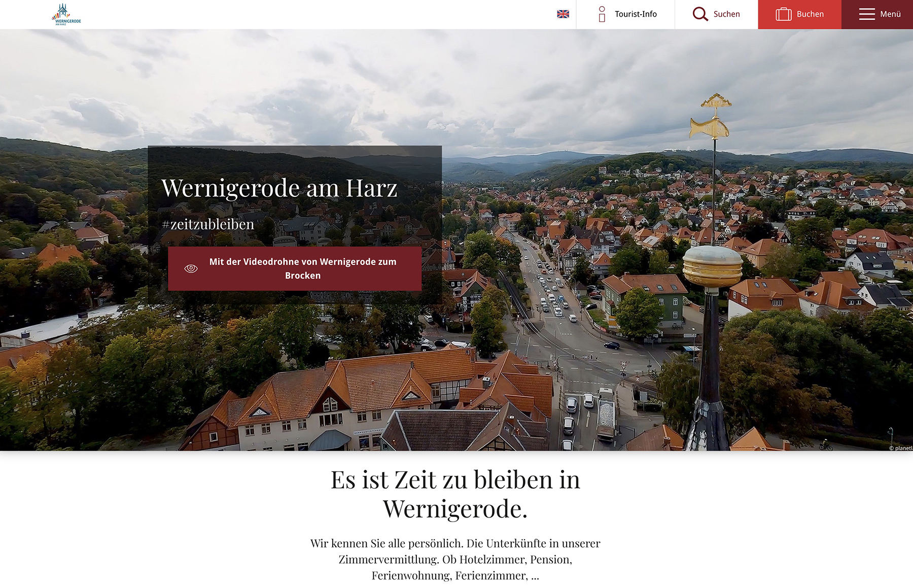Switch language via the UK flag icon
The width and height of the screenshot is (913, 588).
click(x=563, y=14)
